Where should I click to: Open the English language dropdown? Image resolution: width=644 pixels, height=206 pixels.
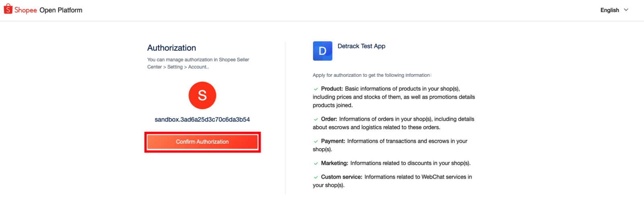[x=614, y=10]
